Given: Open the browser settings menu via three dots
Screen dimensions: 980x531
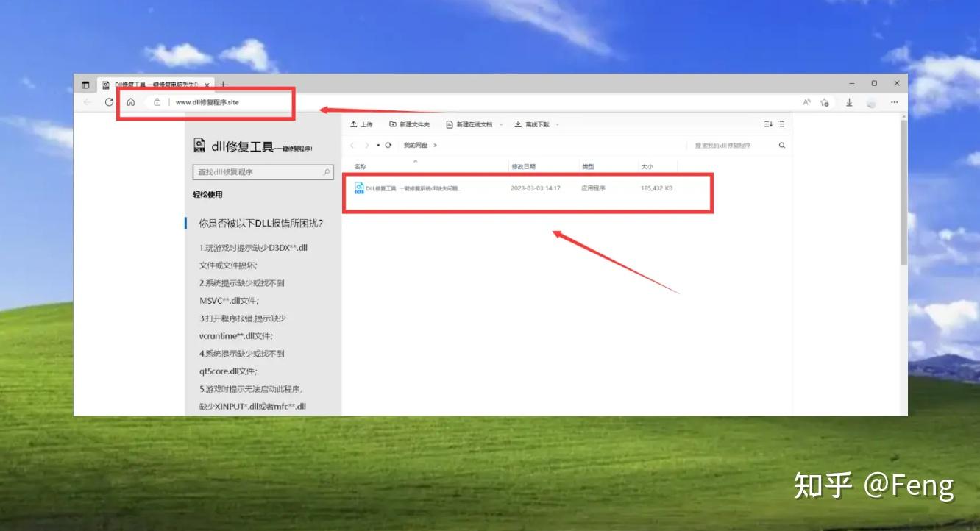Looking at the screenshot, I should coord(895,102).
